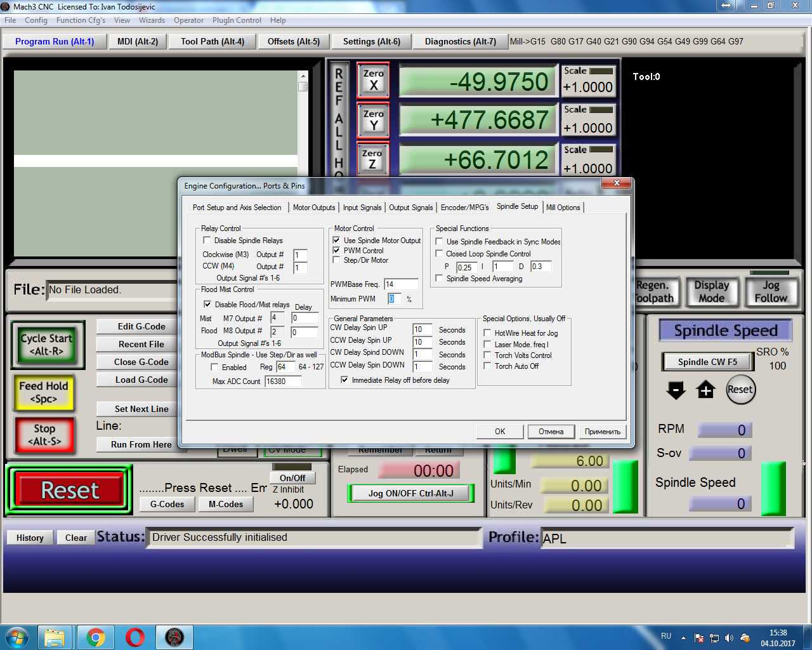The image size is (812, 650).
Task: Click the network icon in system tray
Action: (x=714, y=638)
